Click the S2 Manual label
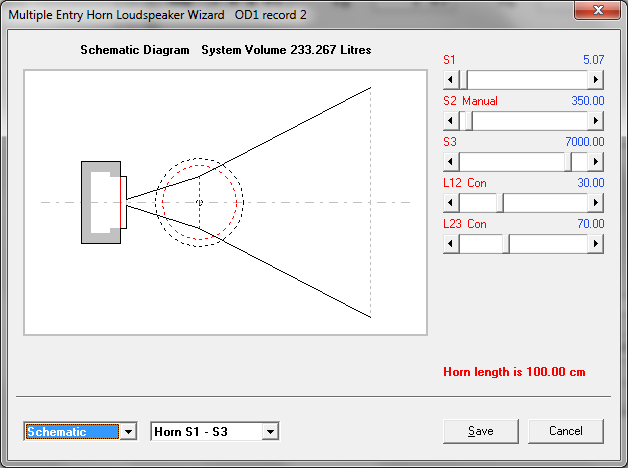628x468 pixels. 471,101
